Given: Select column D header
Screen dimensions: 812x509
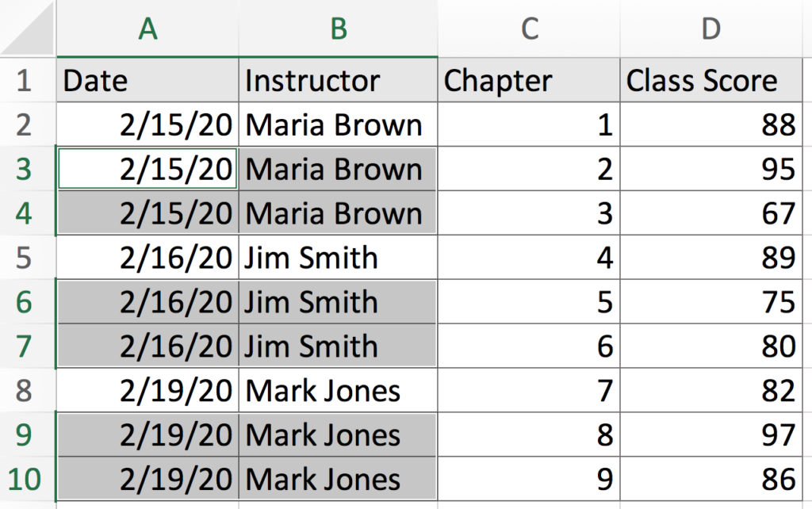Looking at the screenshot, I should pyautogui.click(x=711, y=29).
